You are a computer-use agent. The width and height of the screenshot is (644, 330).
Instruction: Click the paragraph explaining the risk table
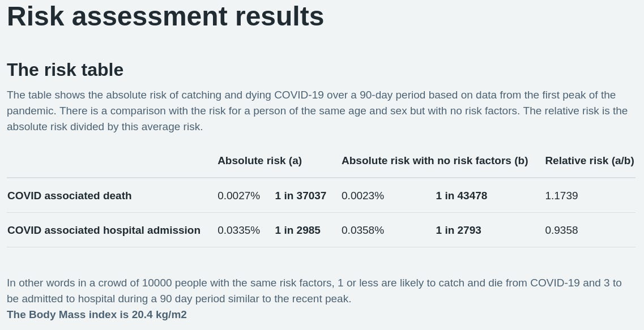pos(317,111)
